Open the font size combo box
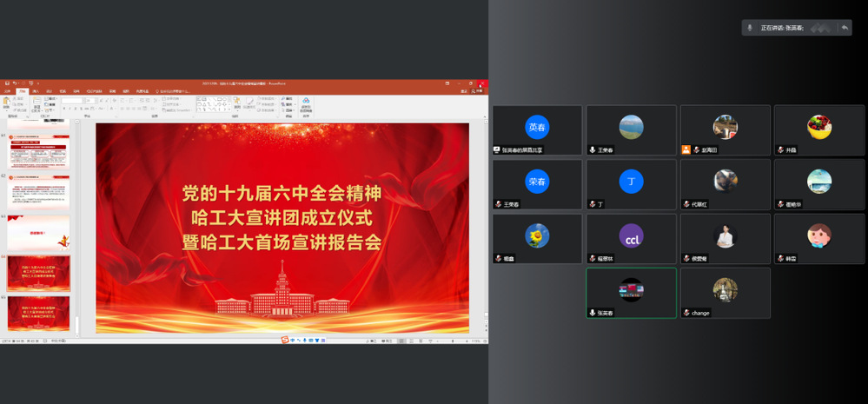 [90, 101]
